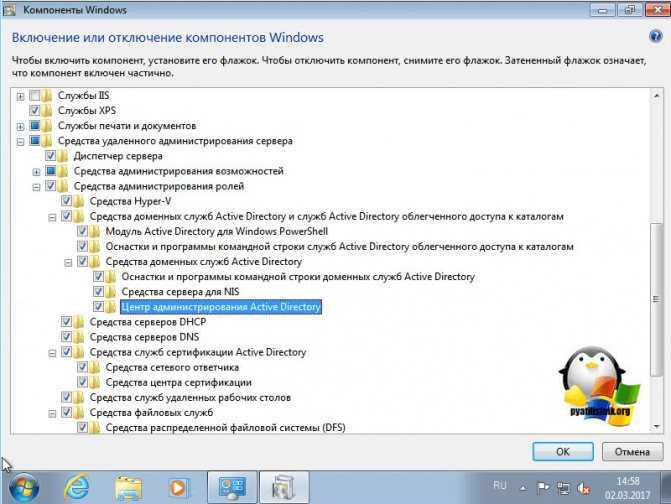Select Средства распределенной файловой системы (DFS) row

pos(225,427)
